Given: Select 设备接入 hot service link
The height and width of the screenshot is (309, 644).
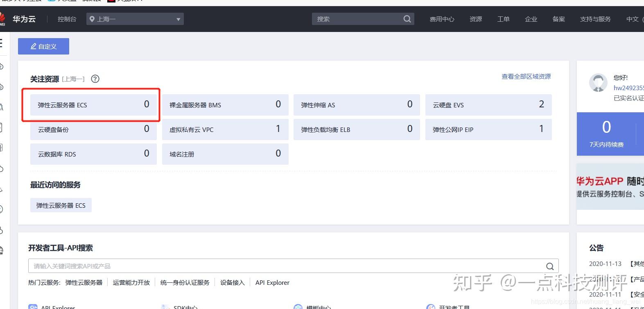Looking at the screenshot, I should 232,283.
